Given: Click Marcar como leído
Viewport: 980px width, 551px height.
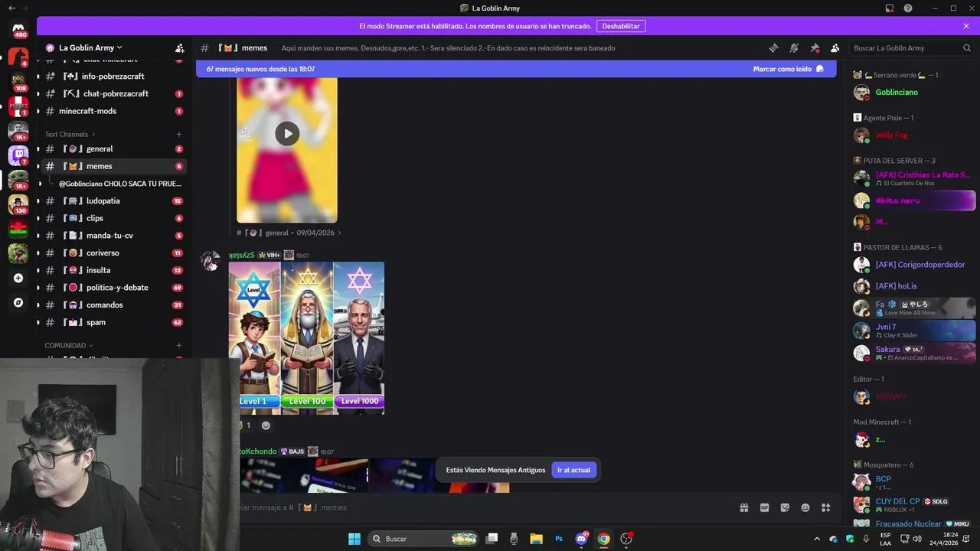Looking at the screenshot, I should [x=789, y=69].
